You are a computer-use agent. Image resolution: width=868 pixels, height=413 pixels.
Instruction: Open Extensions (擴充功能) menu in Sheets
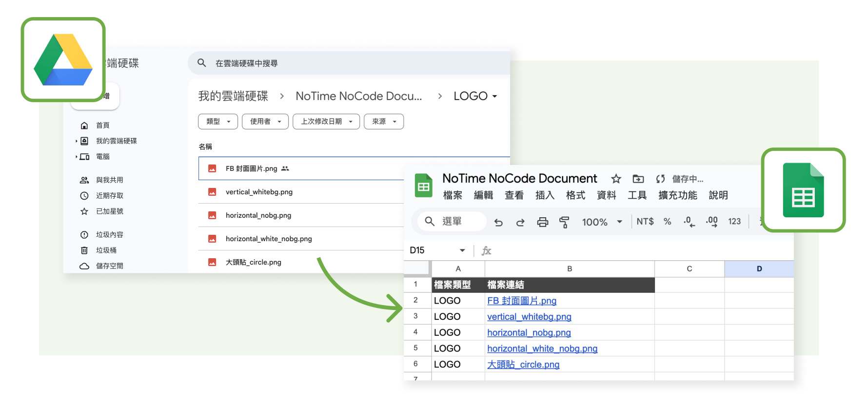point(677,195)
